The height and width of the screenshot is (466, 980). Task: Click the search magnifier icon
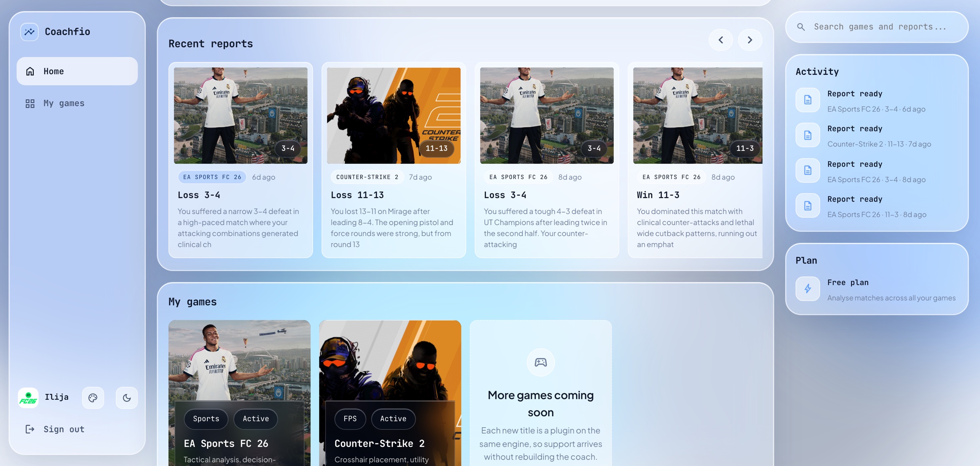coord(801,27)
